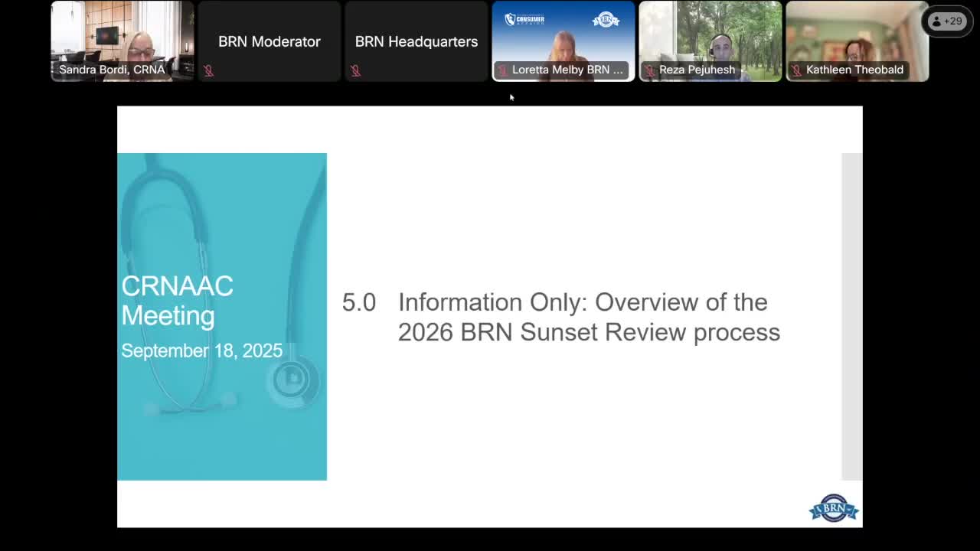Click Loretta Melby's muted microphone icon
The height and width of the screenshot is (551, 980).
click(502, 70)
